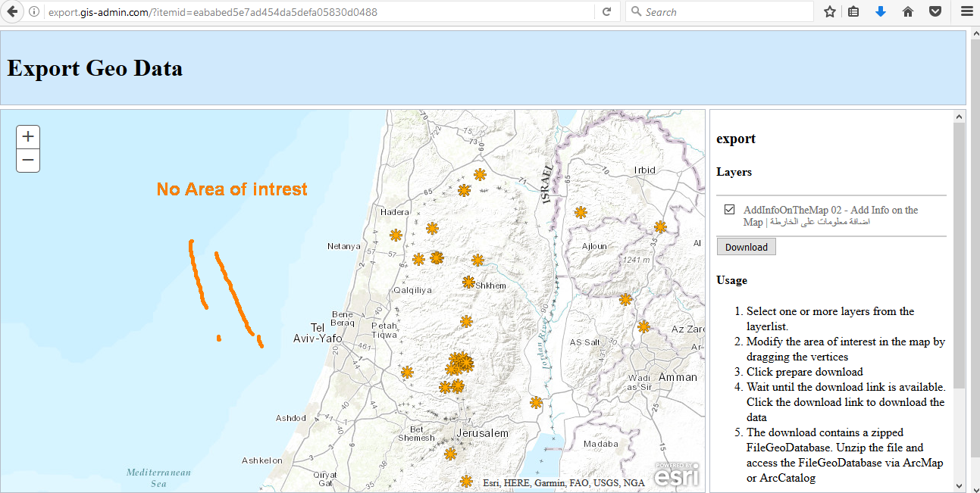The height and width of the screenshot is (493, 980).
Task: Uncheck the AddInfoOnTheMap 02 layer checkbox
Action: coord(729,210)
